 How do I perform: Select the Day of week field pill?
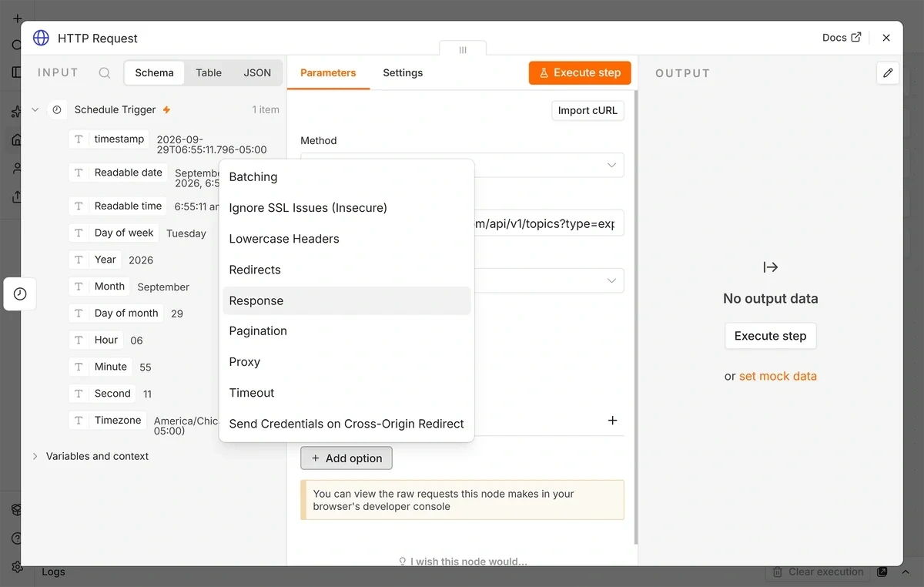[114, 233]
